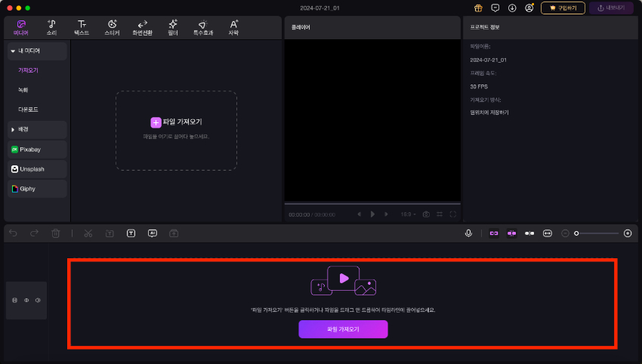Enter fullscreen player preview
Viewport: 642px width, 364px height.
tap(452, 214)
